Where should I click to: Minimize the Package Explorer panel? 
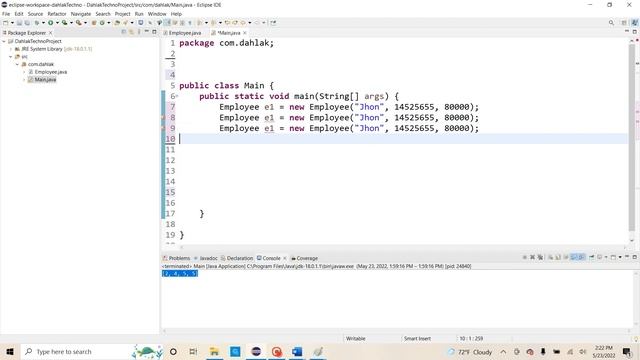coord(147,32)
